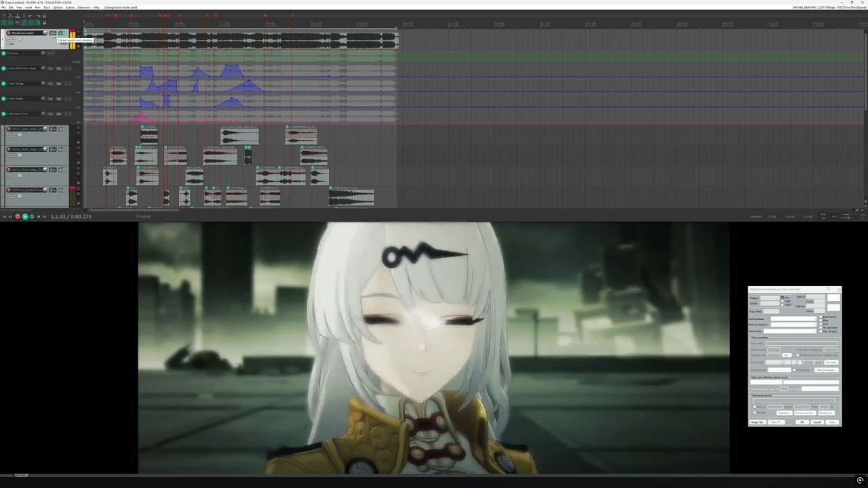Click the Normalize button
The height and width of the screenshot is (488, 868).
(831, 362)
